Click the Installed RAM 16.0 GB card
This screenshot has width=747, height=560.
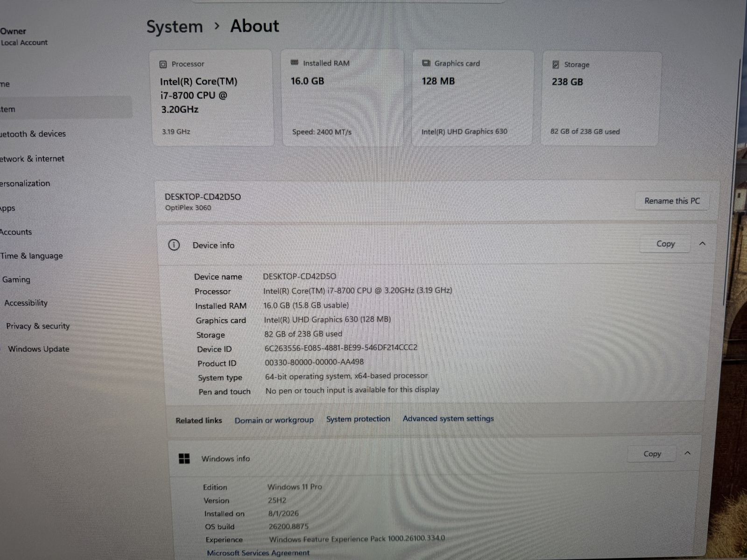tap(343, 98)
